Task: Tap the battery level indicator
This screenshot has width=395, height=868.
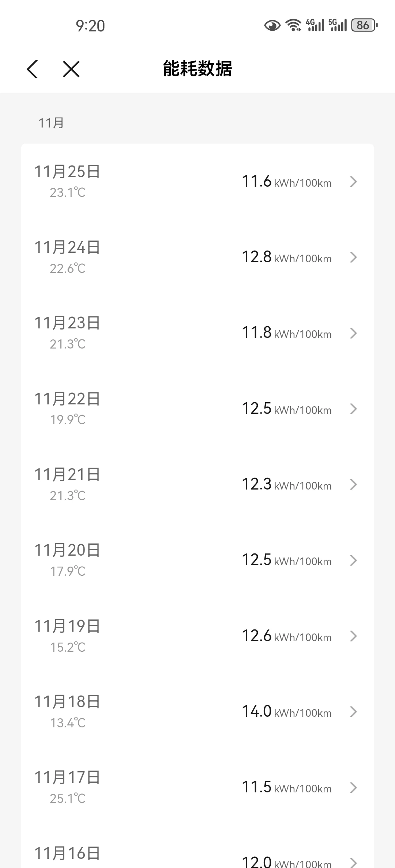Action: 364,25
